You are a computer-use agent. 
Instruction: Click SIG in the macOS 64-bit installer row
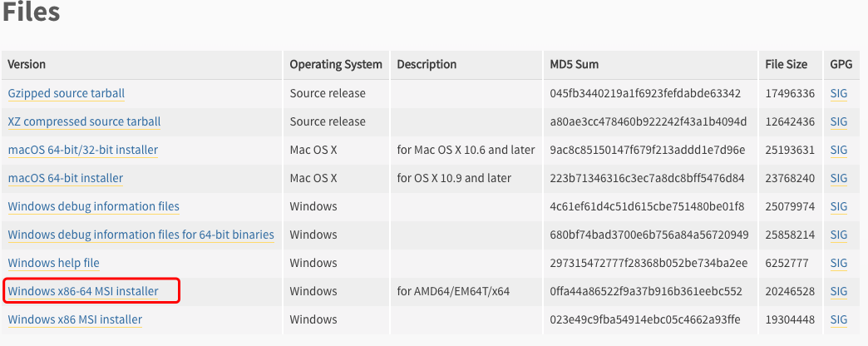(838, 178)
